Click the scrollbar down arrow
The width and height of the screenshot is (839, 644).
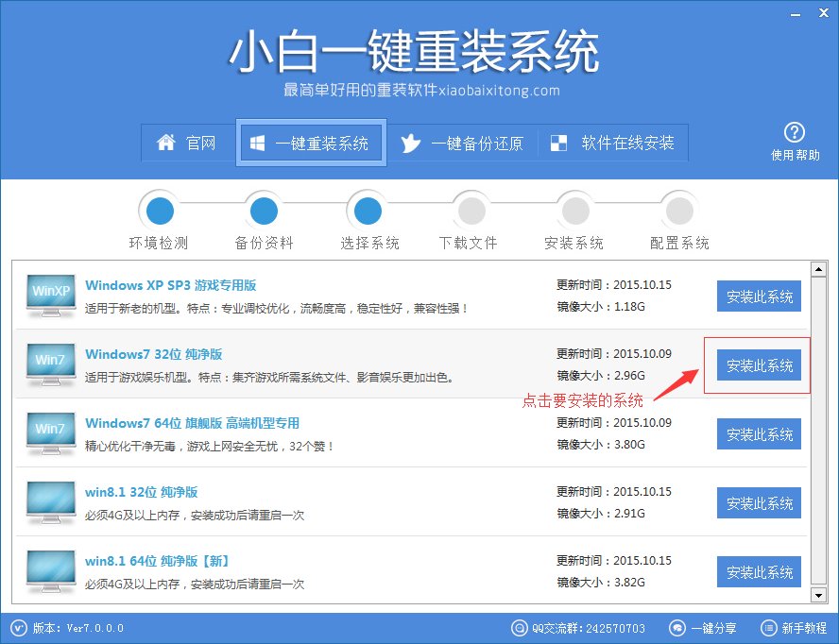[x=820, y=596]
